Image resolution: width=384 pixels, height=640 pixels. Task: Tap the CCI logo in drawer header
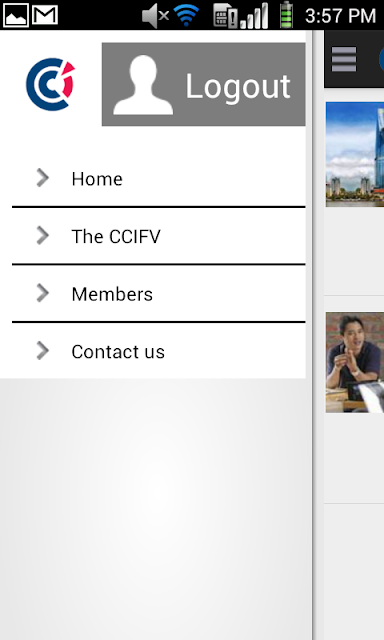(51, 84)
